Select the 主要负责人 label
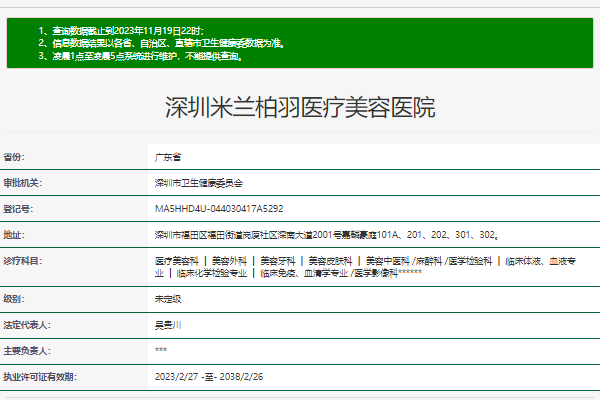Viewport: 600px width, 400px height. [x=27, y=351]
